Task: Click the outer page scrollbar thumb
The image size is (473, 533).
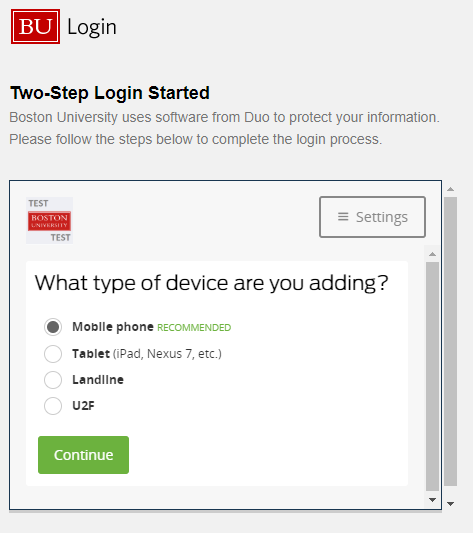Action: tap(451, 341)
